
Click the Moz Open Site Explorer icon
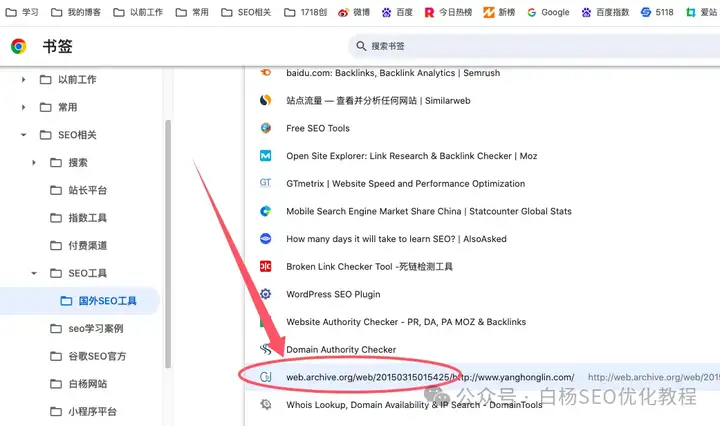(x=265, y=156)
